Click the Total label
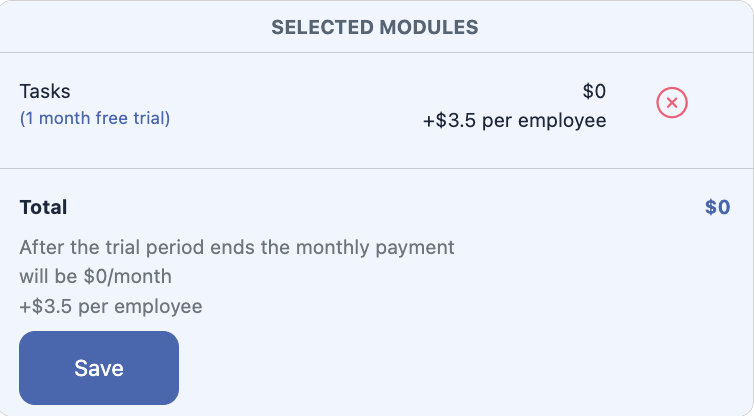 pos(44,208)
